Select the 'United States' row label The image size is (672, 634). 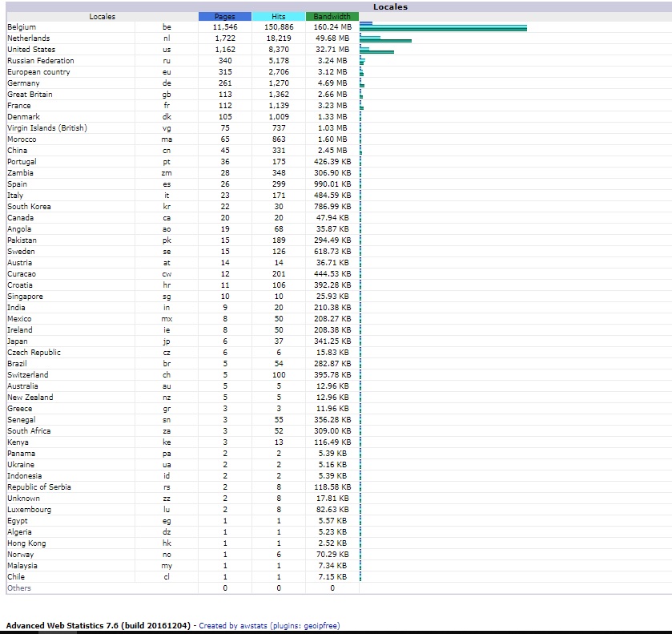(x=31, y=50)
